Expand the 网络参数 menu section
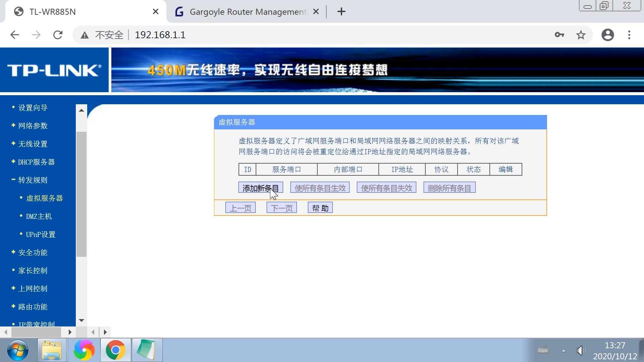644x362 pixels. coord(33,126)
